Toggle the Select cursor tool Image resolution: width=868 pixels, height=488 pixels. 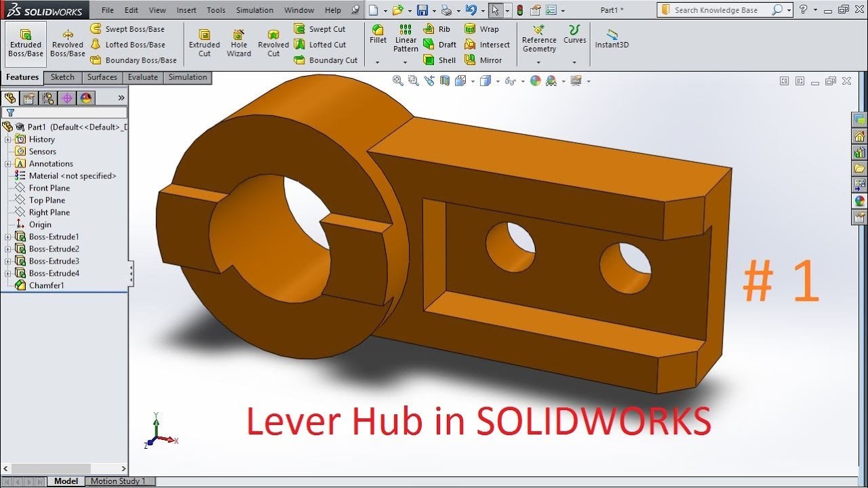click(495, 10)
